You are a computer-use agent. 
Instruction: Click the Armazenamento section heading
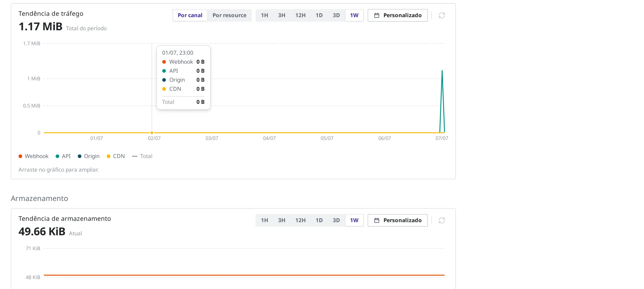40,198
